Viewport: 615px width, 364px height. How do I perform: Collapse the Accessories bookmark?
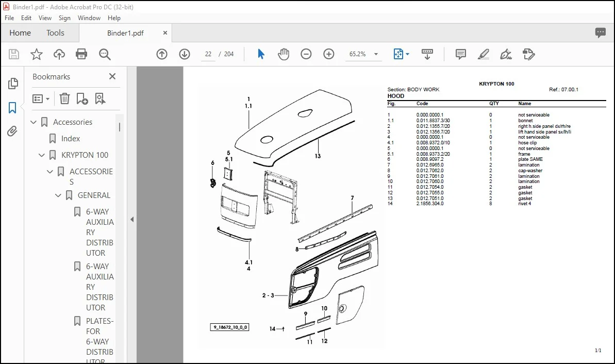click(x=34, y=122)
